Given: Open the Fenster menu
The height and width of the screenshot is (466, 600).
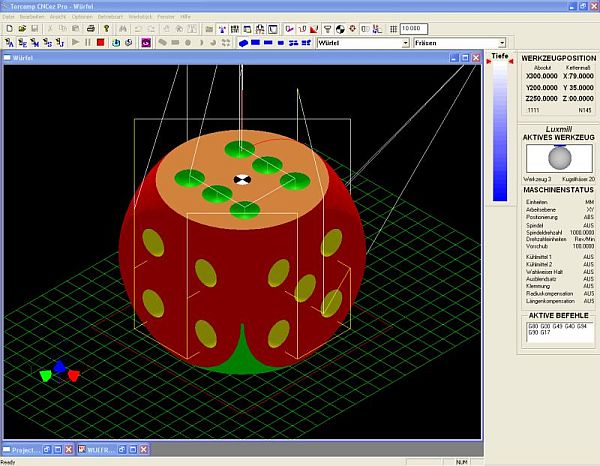Looking at the screenshot, I should point(165,18).
